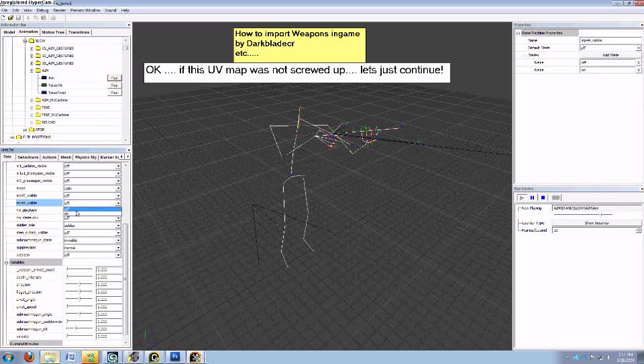Click the grey button after the stop button
The image size is (644, 364).
555,198
